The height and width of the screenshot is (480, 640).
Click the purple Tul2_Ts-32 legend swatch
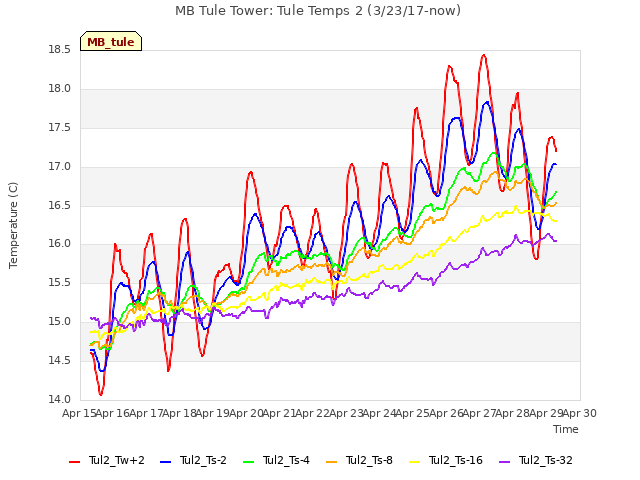pos(505,461)
